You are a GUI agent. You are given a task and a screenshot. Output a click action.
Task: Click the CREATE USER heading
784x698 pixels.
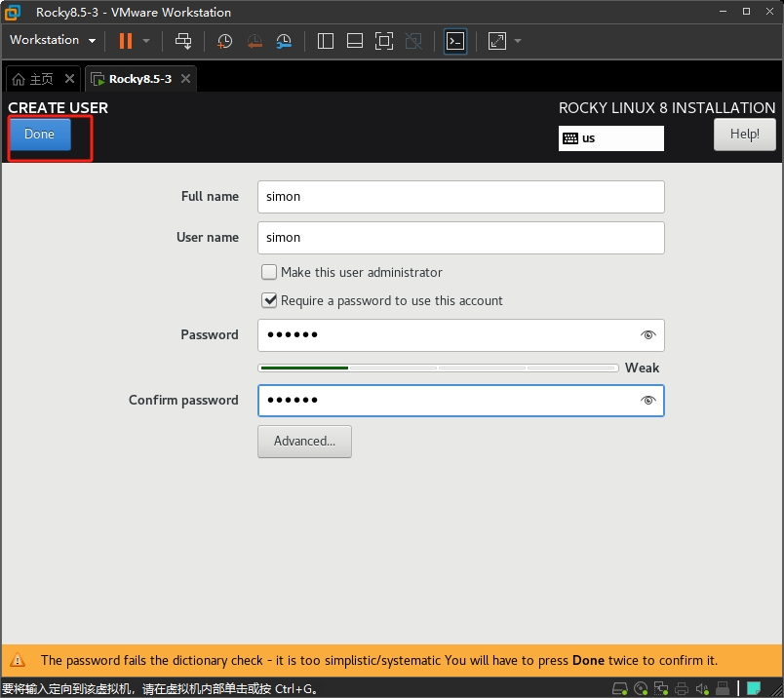58,107
